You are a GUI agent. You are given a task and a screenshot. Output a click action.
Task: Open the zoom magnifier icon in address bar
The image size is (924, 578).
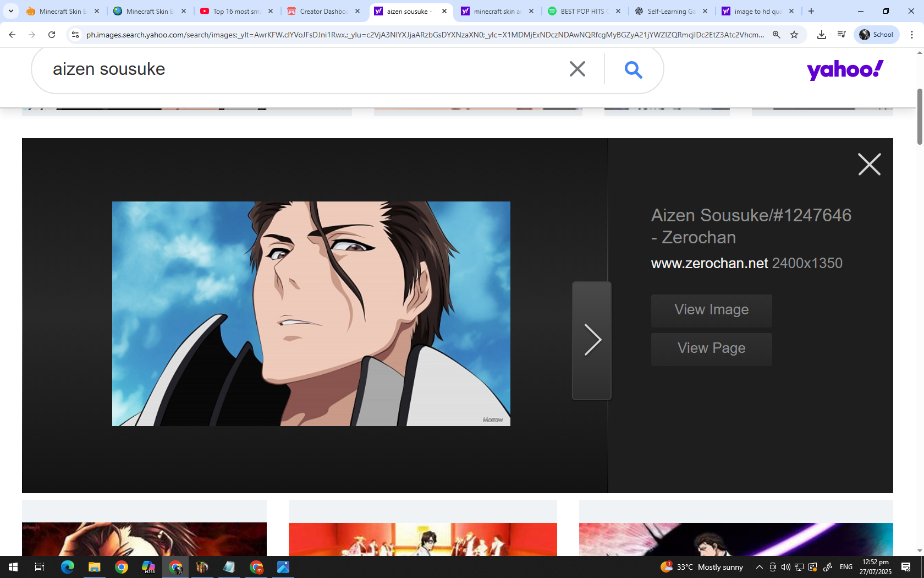pyautogui.click(x=777, y=35)
